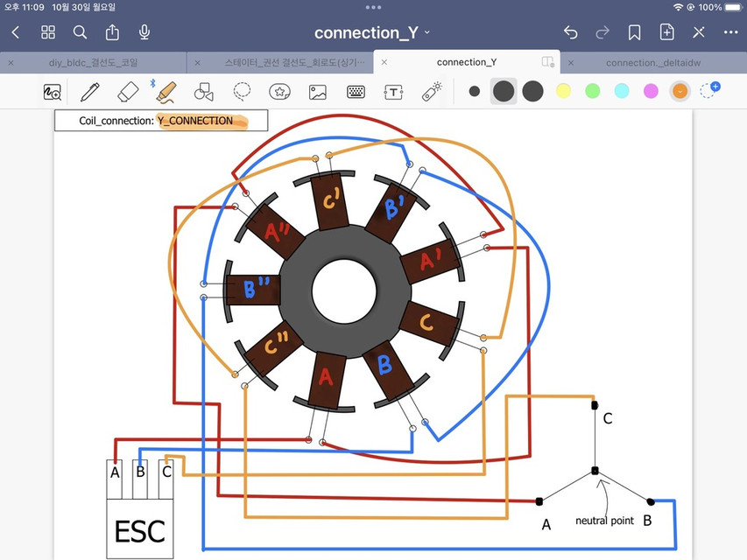This screenshot has height=560, width=747.
Task: Bookmark the current page
Action: pyautogui.click(x=634, y=31)
